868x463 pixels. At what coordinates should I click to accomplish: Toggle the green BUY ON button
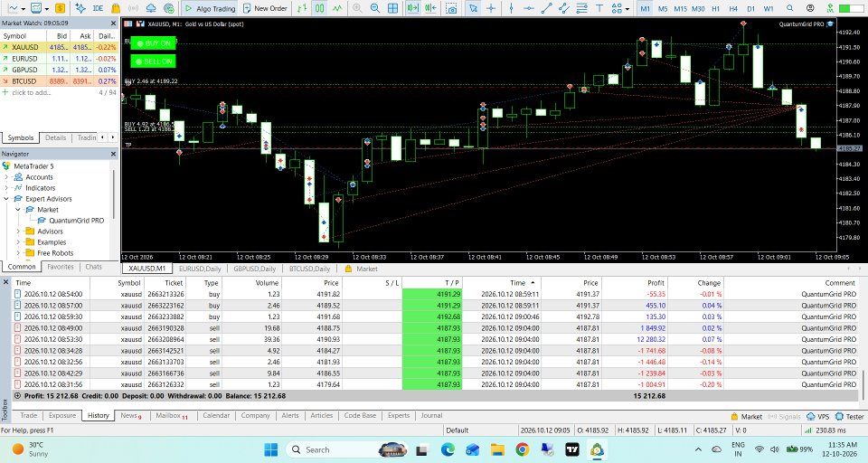pos(154,43)
